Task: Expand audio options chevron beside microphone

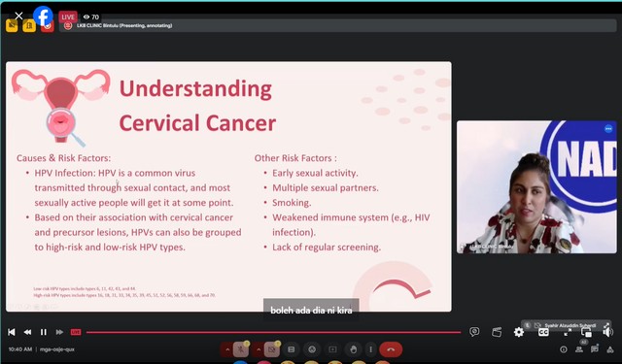Action: [227, 349]
